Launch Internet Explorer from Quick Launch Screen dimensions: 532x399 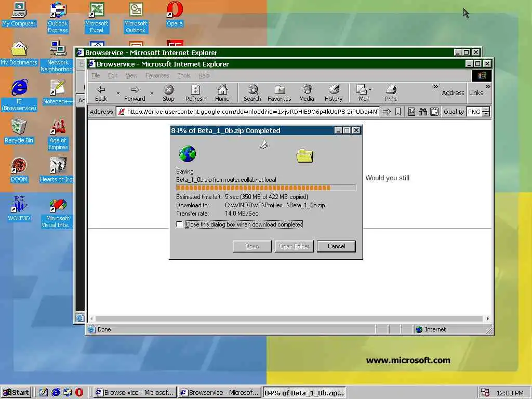[x=55, y=392]
